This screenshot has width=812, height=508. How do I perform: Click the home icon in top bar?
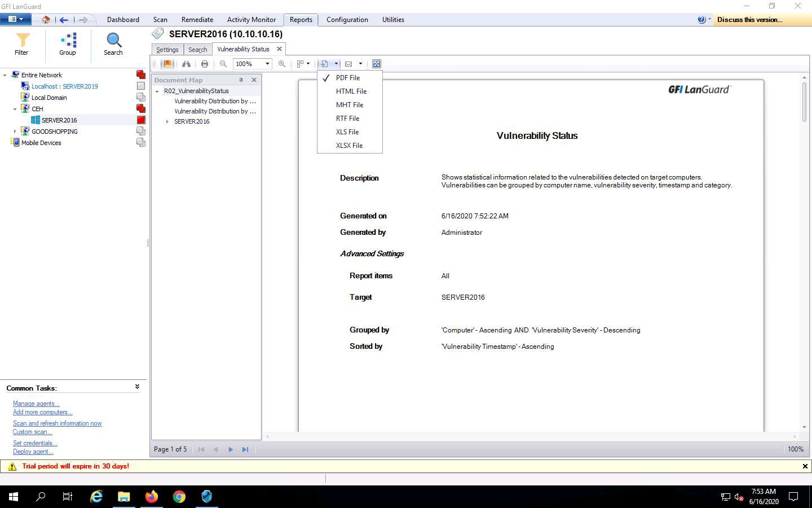46,20
